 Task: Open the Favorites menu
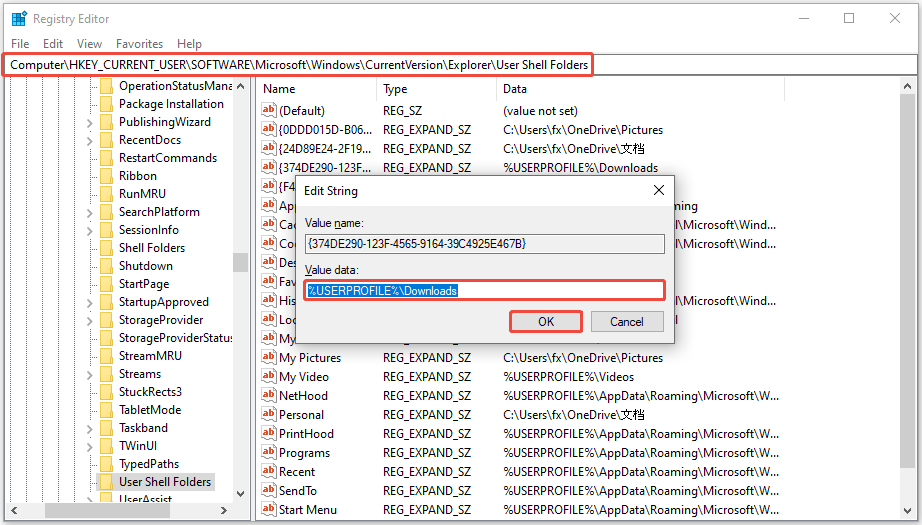click(139, 44)
